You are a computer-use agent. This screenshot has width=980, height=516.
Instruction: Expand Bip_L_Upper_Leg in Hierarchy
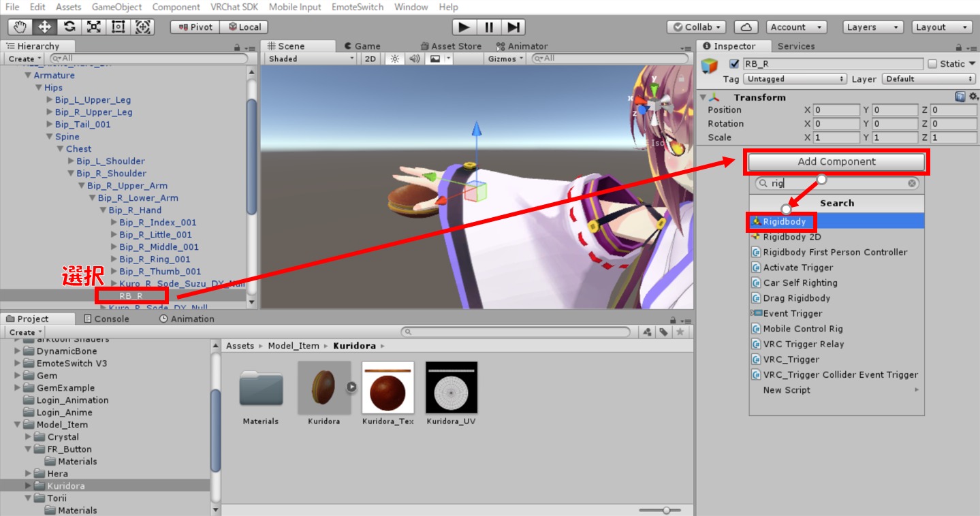click(x=50, y=100)
